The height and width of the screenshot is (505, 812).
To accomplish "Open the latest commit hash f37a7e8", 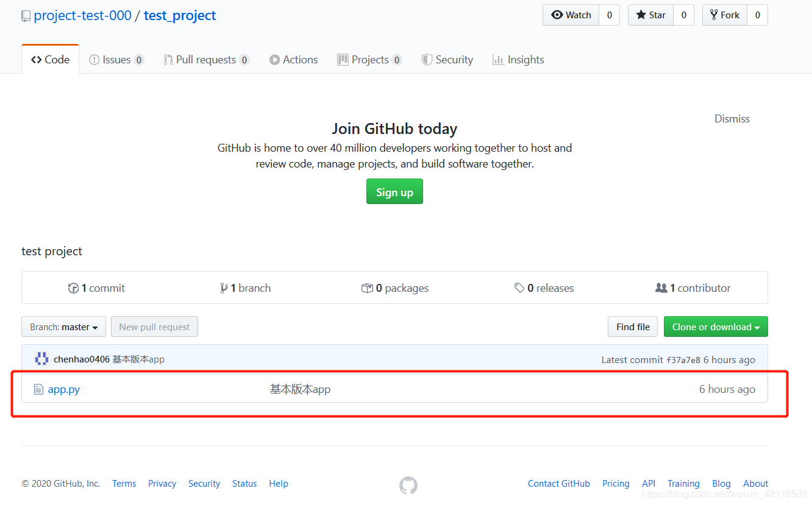I will (683, 360).
